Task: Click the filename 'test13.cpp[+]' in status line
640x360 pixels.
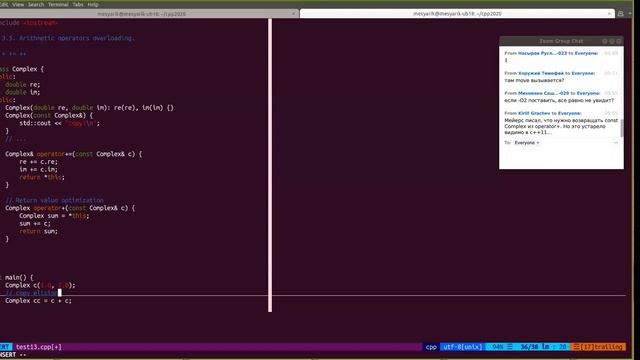Action: [39, 347]
